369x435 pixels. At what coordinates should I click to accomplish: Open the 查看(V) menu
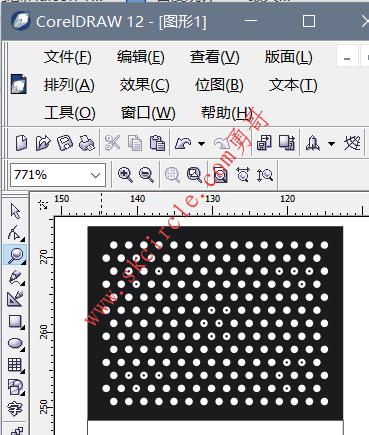(x=215, y=57)
